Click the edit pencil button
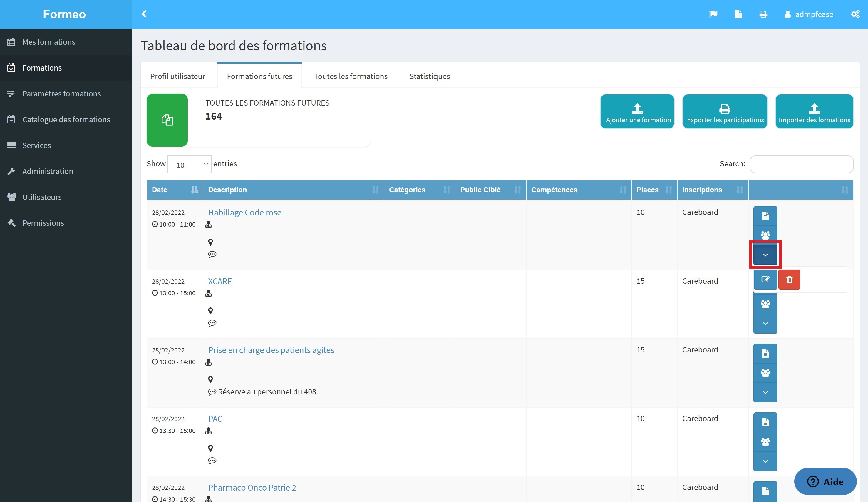Viewport: 868px width, 502px height. (x=765, y=279)
